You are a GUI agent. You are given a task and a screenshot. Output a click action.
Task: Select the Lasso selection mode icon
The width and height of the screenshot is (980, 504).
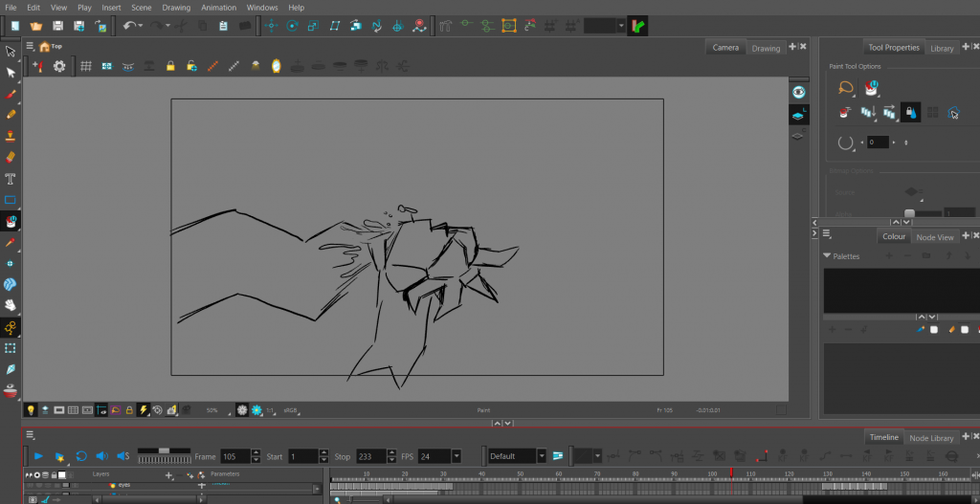pyautogui.click(x=846, y=88)
